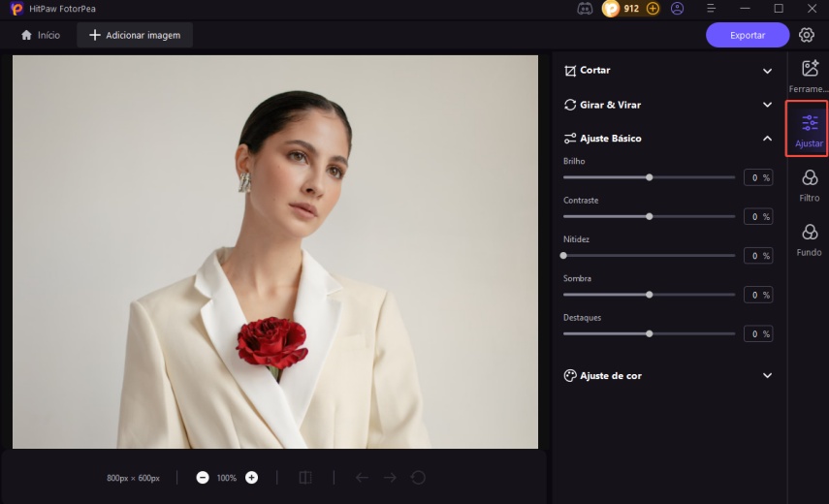Click the Sombra percent value field
This screenshot has width=829, height=504.
coord(758,295)
